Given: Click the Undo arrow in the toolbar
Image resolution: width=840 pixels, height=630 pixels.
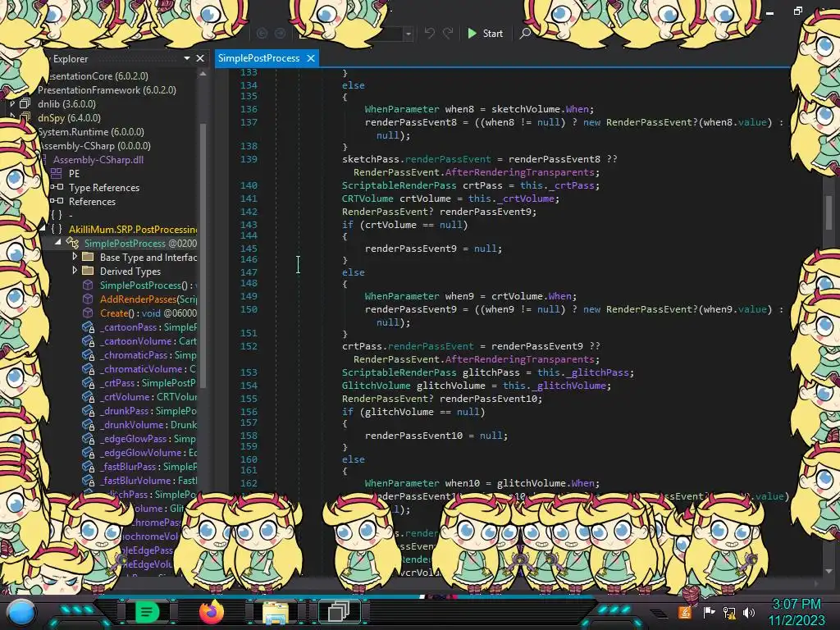Looking at the screenshot, I should 429,33.
